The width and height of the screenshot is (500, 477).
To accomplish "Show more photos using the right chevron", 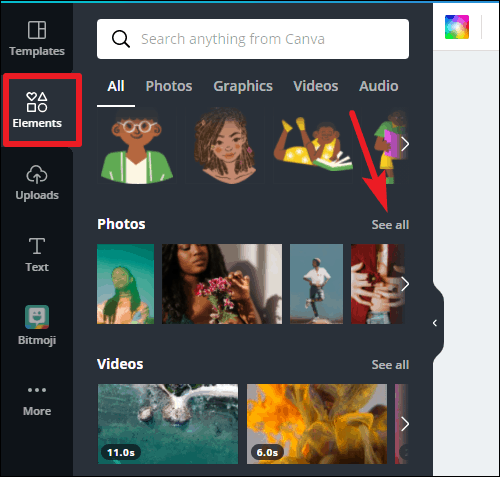I will 405,284.
